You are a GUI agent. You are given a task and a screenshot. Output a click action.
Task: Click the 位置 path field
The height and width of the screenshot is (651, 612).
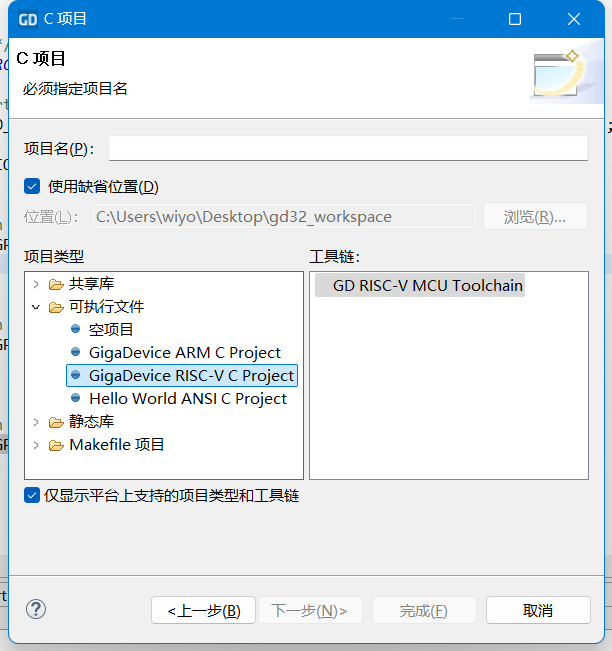click(x=284, y=216)
